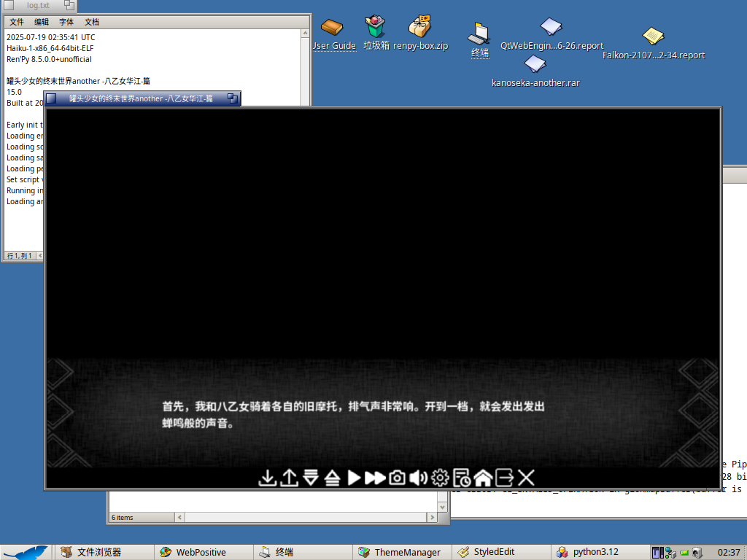This screenshot has height=560, width=747.
Task: Click the speaker volume tray icon
Action: tap(697, 553)
